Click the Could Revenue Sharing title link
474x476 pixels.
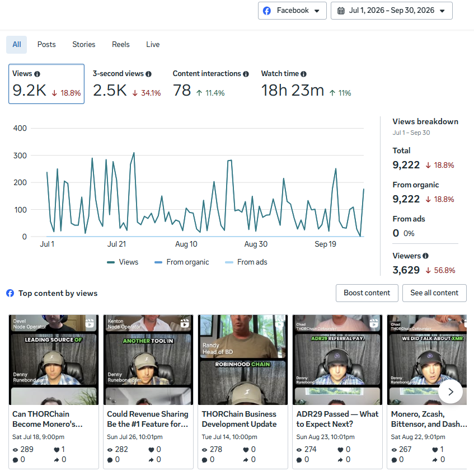point(148,420)
